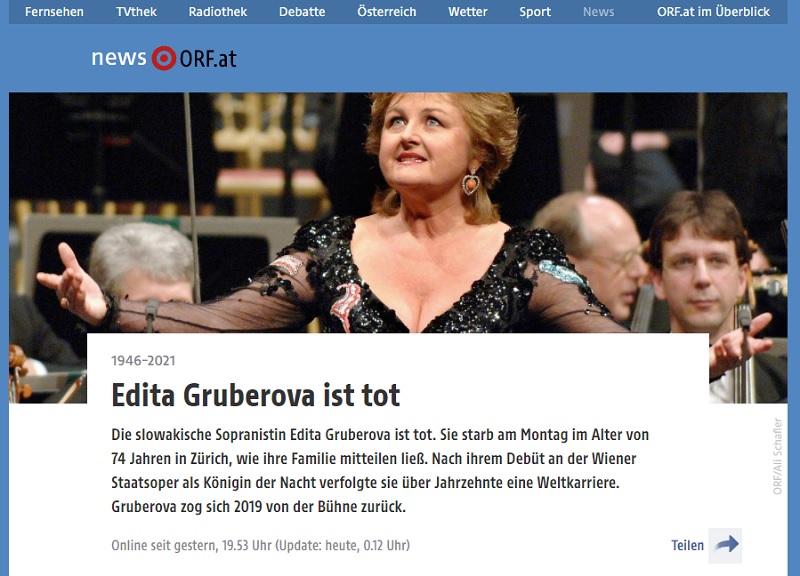Open the Debatte navigation link
Viewport: 800px width, 576px height.
302,11
